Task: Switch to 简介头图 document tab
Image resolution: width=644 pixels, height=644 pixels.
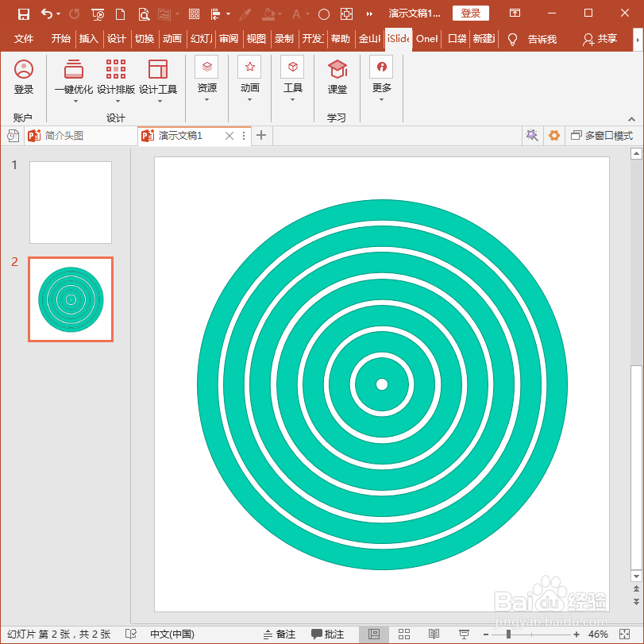Action: (x=80, y=136)
